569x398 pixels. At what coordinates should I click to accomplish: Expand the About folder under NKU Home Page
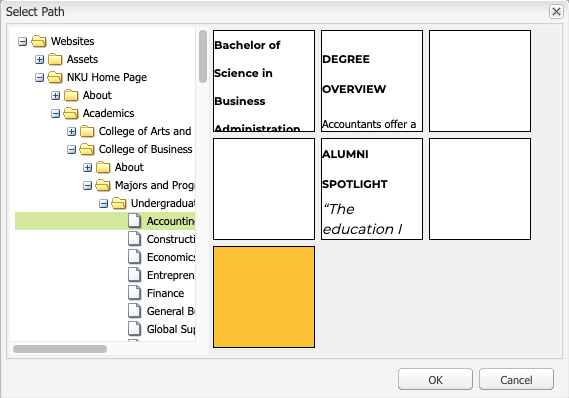pyautogui.click(x=55, y=95)
